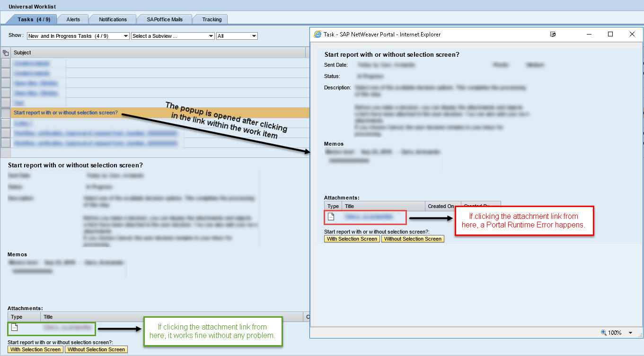Choose 'Without Selection Screen' in the Task popup
Viewport: 644px width, 356px height.
[x=413, y=239]
